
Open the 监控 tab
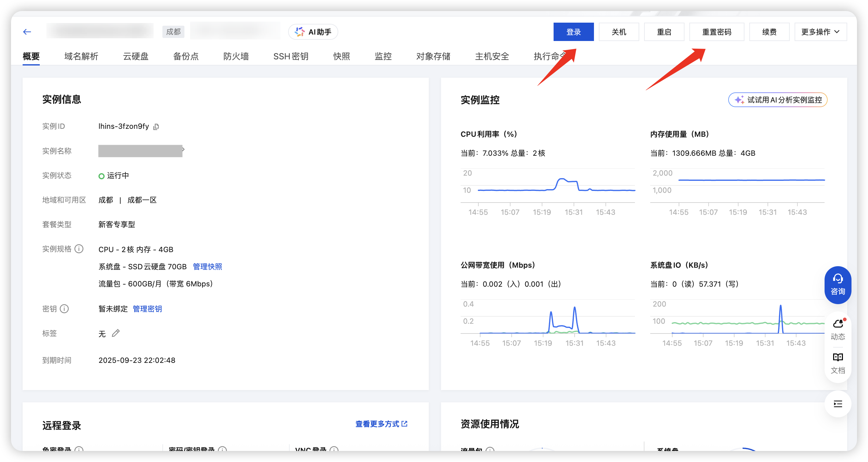pyautogui.click(x=383, y=56)
